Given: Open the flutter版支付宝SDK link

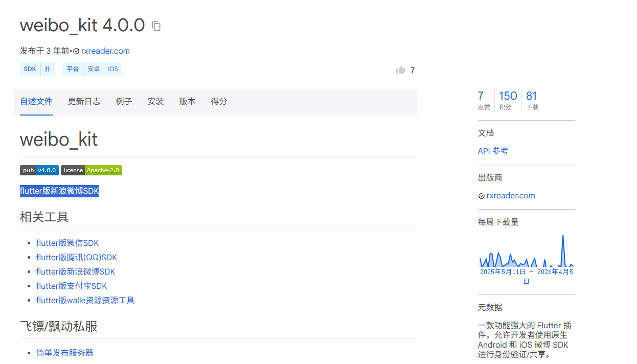Looking at the screenshot, I should [x=71, y=286].
